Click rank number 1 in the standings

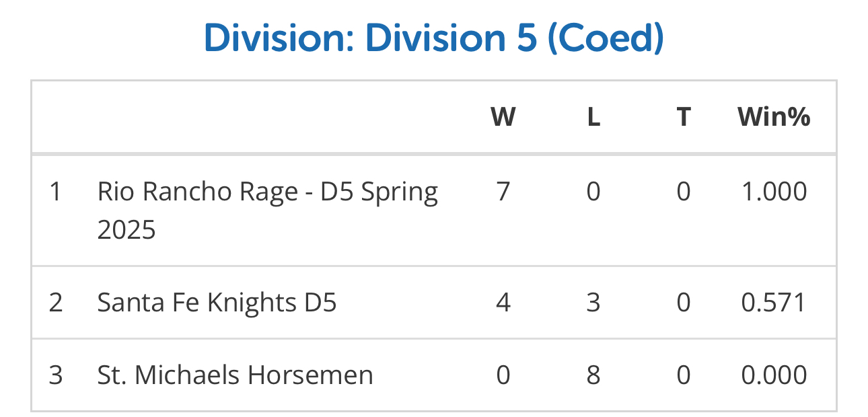click(x=55, y=192)
